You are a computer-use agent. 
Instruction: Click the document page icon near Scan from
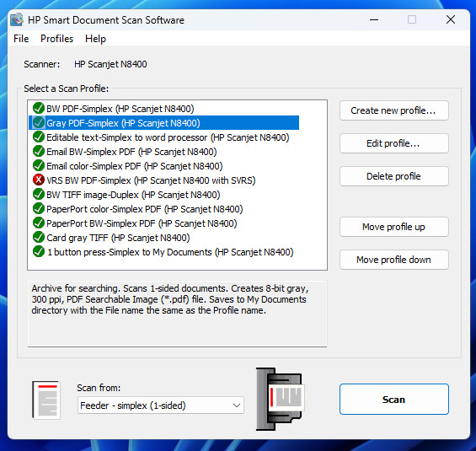46,400
